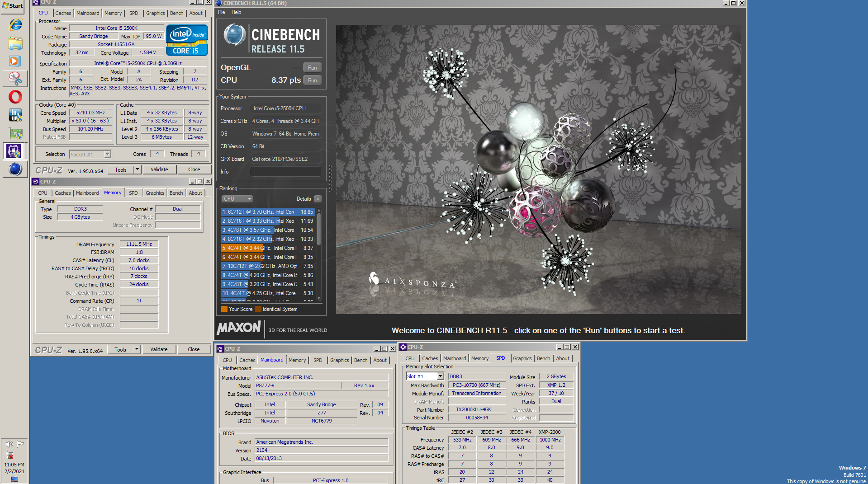Open the Ranking CPU dropdown
Screen dimensions: 868x484
[237, 199]
